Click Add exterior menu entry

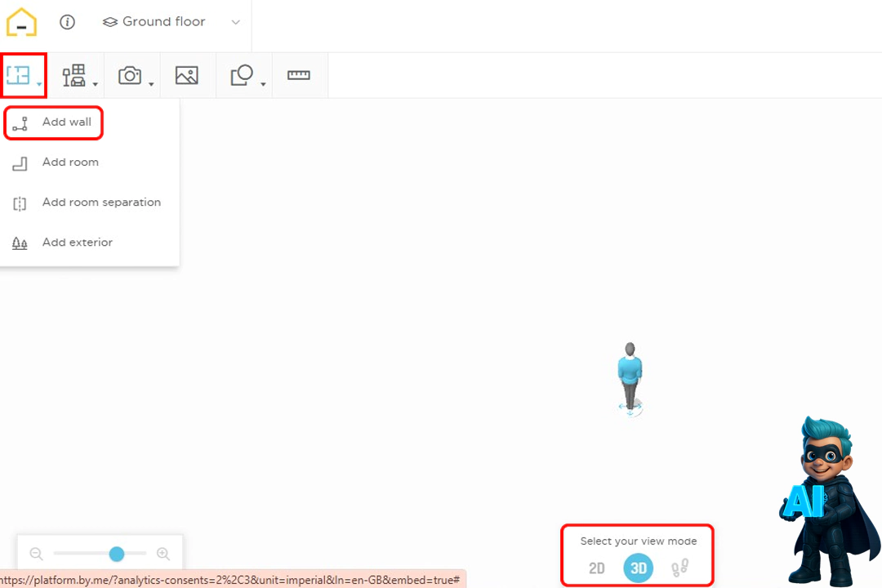pyautogui.click(x=78, y=243)
